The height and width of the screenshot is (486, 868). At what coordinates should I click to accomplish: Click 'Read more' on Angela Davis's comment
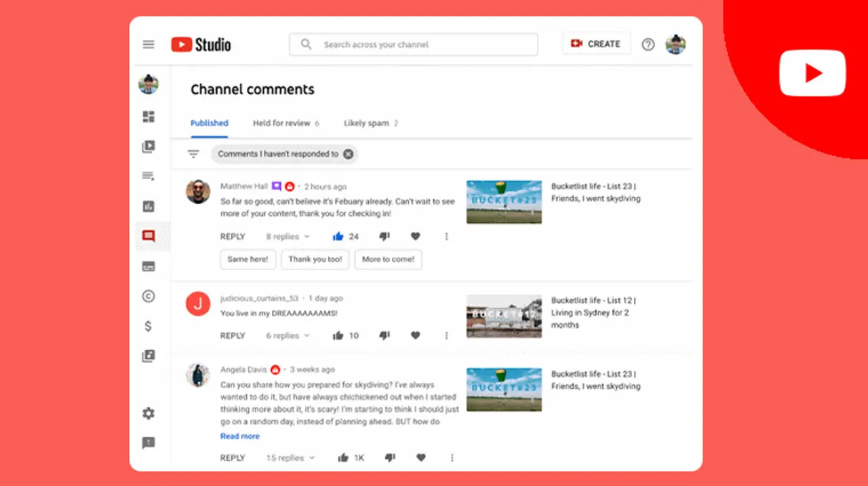click(240, 436)
